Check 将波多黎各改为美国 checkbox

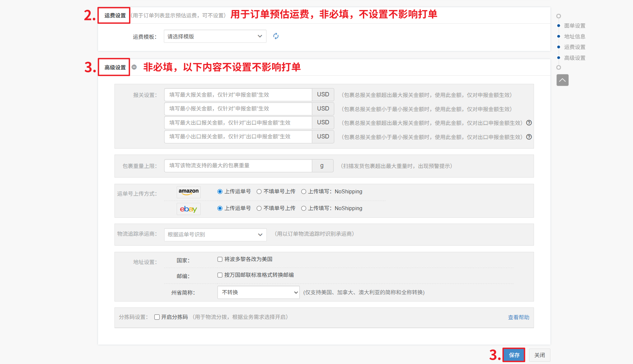[220, 259]
